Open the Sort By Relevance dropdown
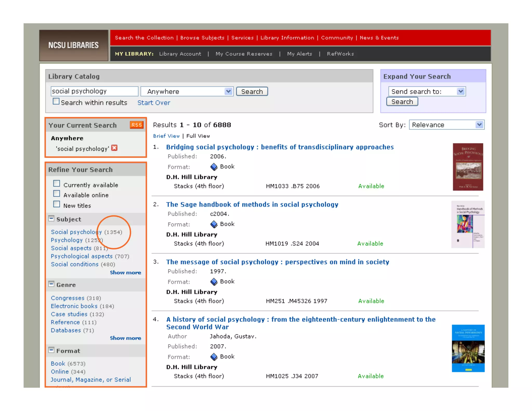Viewport: 532px width, 411px height. 446,125
